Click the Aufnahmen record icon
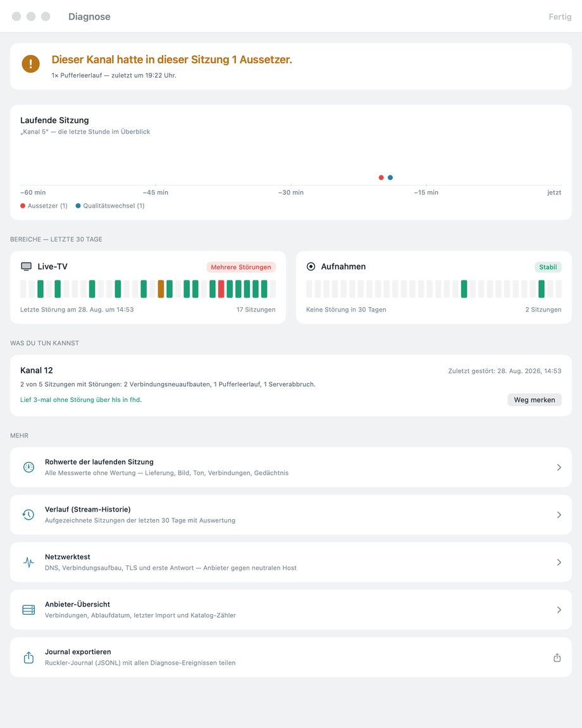Image resolution: width=582 pixels, height=728 pixels. pyautogui.click(x=311, y=267)
